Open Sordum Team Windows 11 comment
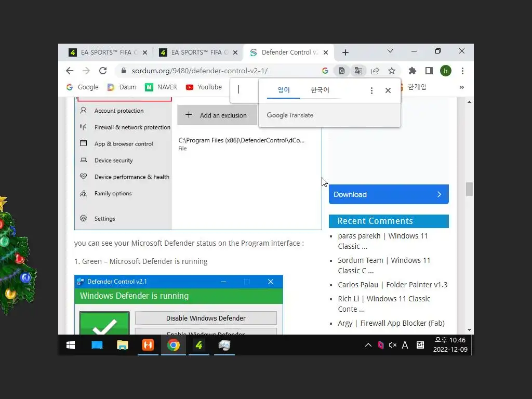This screenshot has height=399, width=532. (384, 265)
